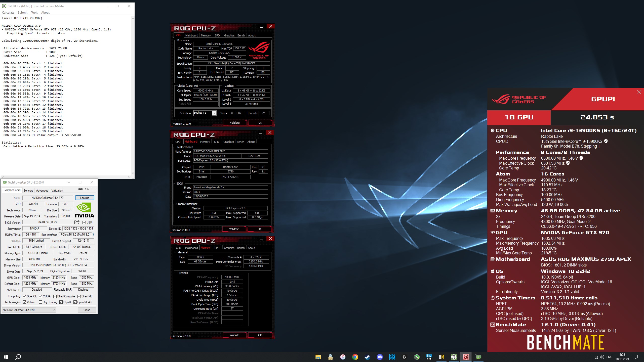
Task: Switch to BenchMate (BM) on the taskbar
Action: click(441, 357)
